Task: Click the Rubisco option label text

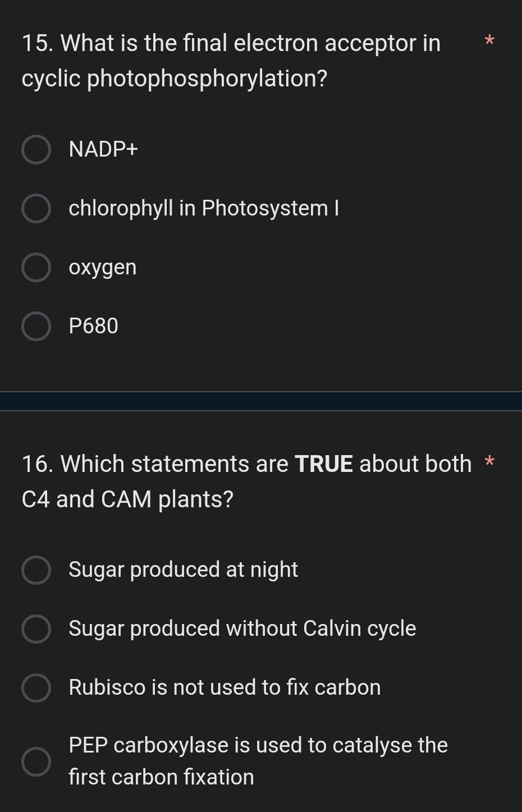Action: click(225, 688)
